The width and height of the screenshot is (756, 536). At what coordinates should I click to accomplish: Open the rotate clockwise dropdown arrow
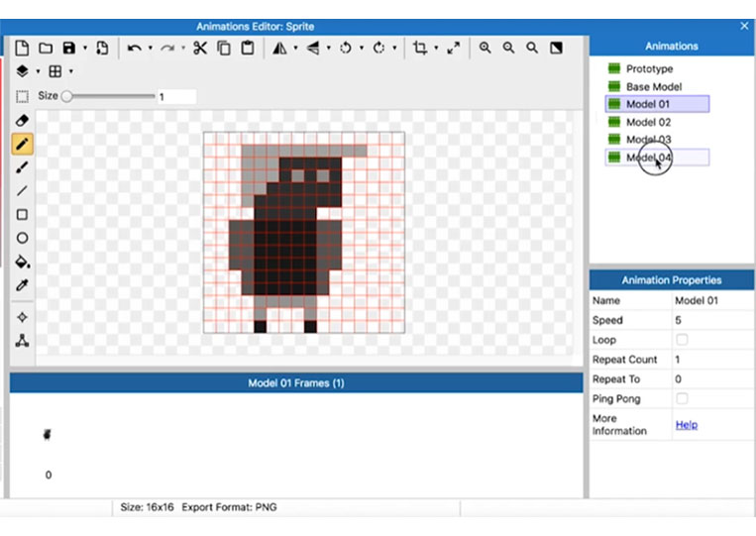click(394, 48)
